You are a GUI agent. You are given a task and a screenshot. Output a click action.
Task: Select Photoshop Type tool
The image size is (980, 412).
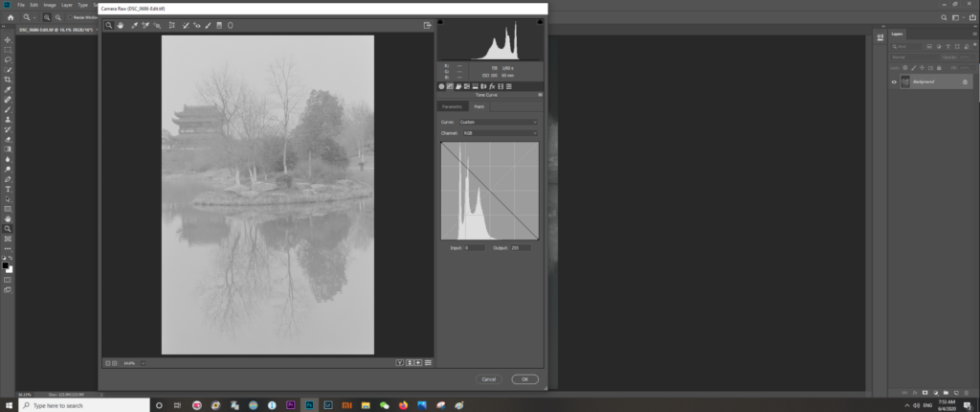point(8,189)
